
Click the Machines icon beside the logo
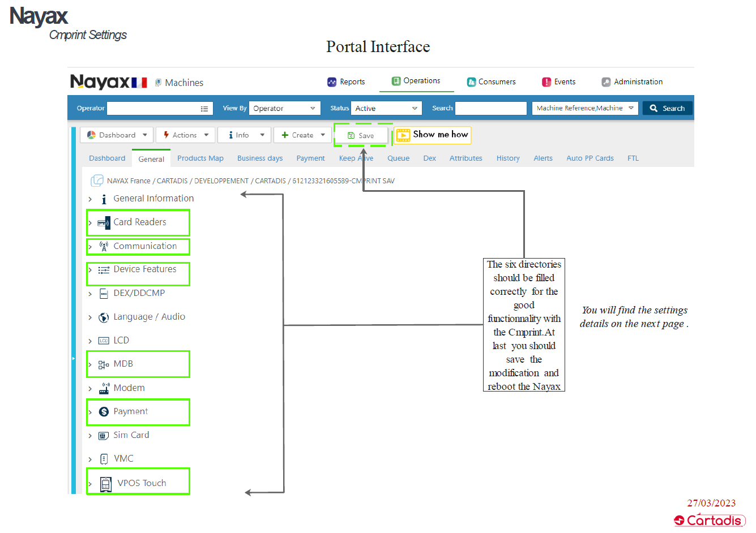(159, 83)
